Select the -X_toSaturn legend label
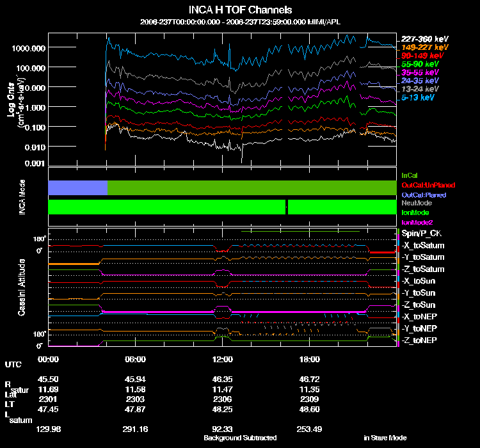The height and width of the screenshot is (448, 480). [x=423, y=245]
